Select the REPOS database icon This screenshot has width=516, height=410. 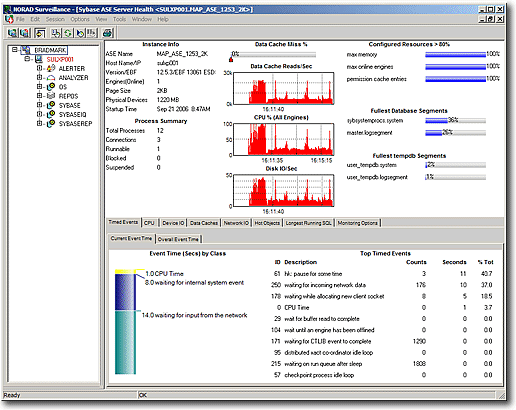click(x=51, y=96)
